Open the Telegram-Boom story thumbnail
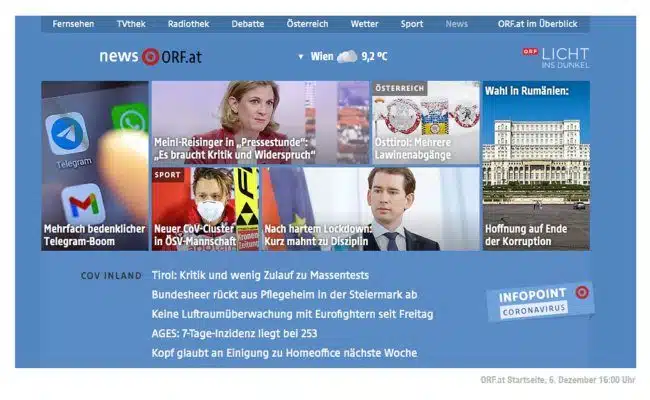This screenshot has width=650, height=400. point(95,166)
